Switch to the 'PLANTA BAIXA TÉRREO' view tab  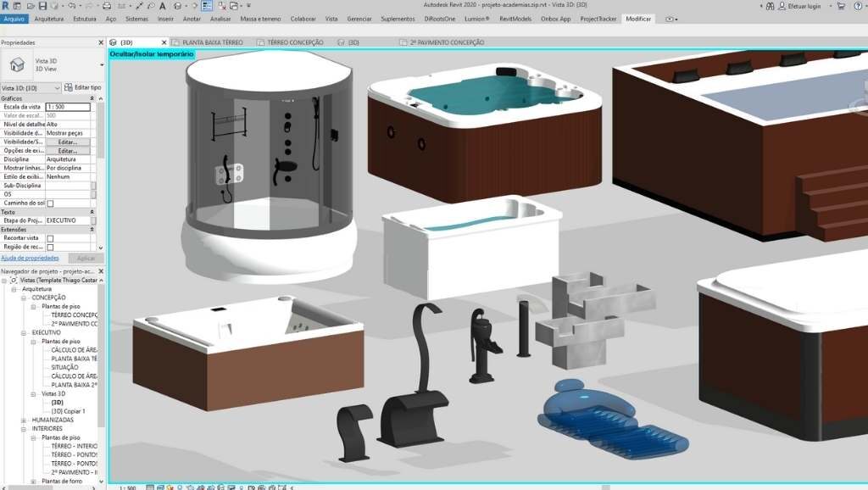pos(212,42)
